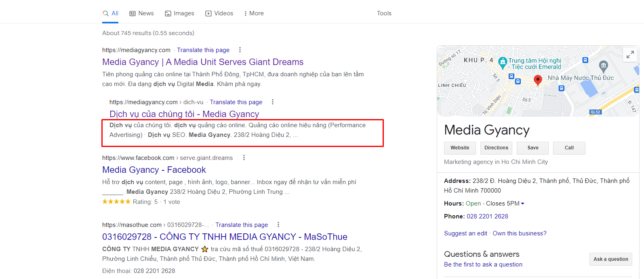The width and height of the screenshot is (644, 279).
Task: Expand the map to full view
Action: click(x=630, y=55)
